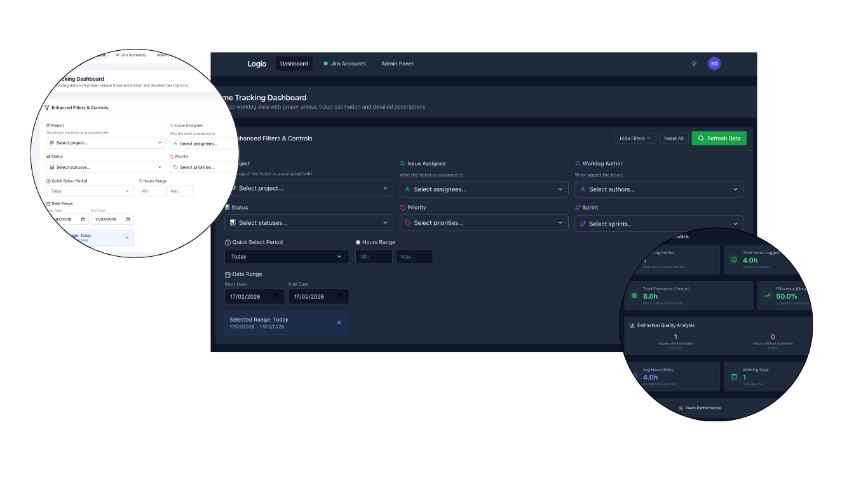Click the Total Estimated target icon
The height and width of the screenshot is (488, 868).
634,296
